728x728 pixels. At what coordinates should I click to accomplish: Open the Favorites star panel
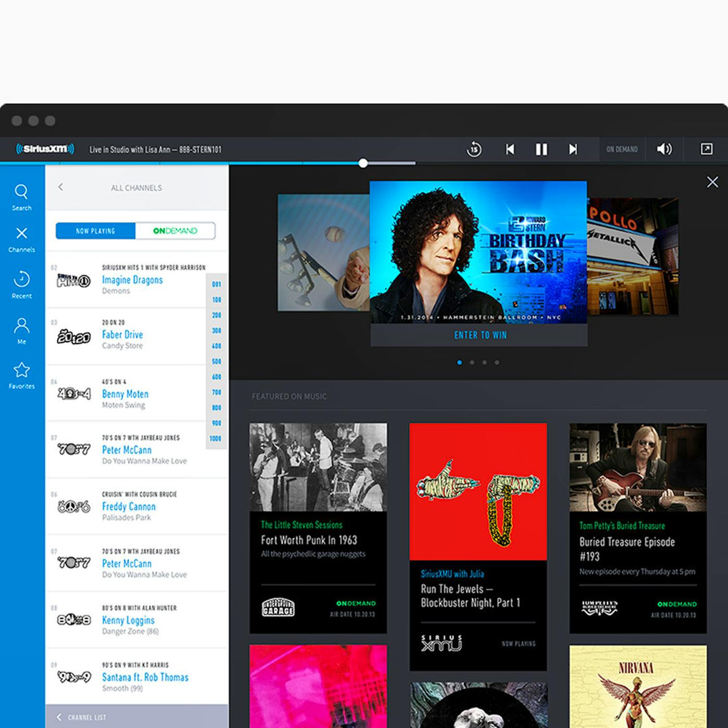(21, 370)
